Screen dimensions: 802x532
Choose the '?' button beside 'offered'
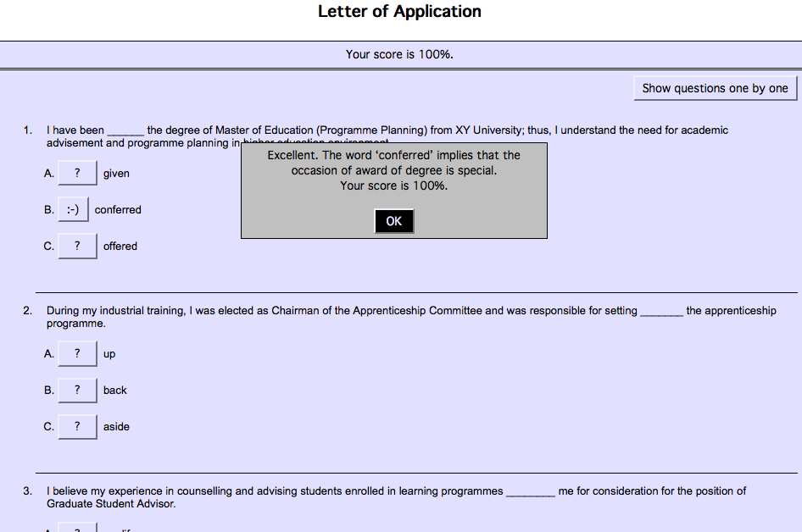pos(77,247)
